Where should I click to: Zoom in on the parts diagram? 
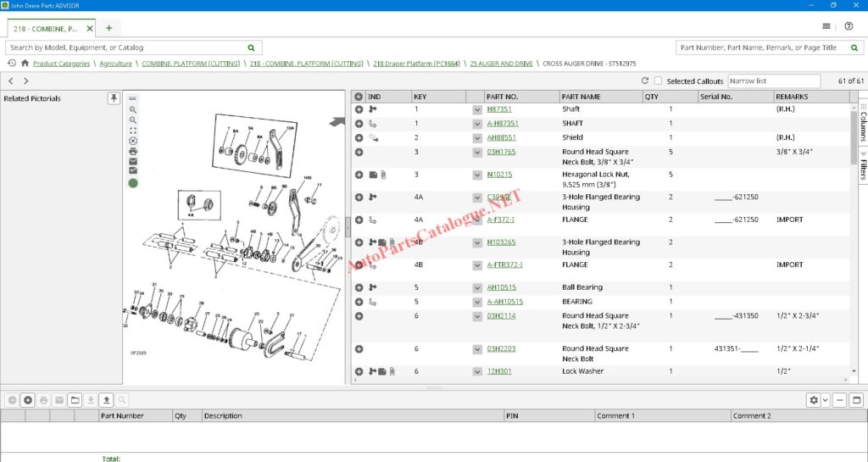133,109
